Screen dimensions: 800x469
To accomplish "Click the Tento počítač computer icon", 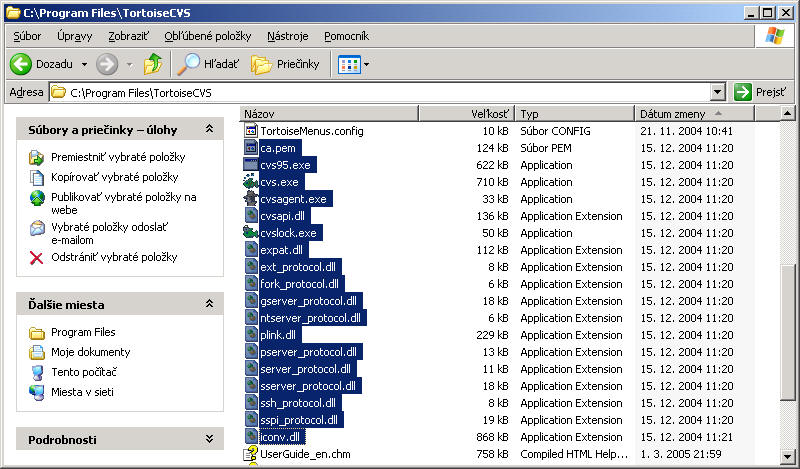I will 37,373.
